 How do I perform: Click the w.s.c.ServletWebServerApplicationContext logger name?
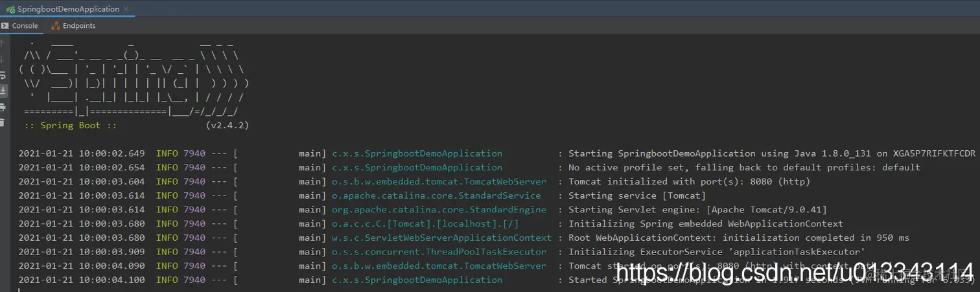pos(441,238)
